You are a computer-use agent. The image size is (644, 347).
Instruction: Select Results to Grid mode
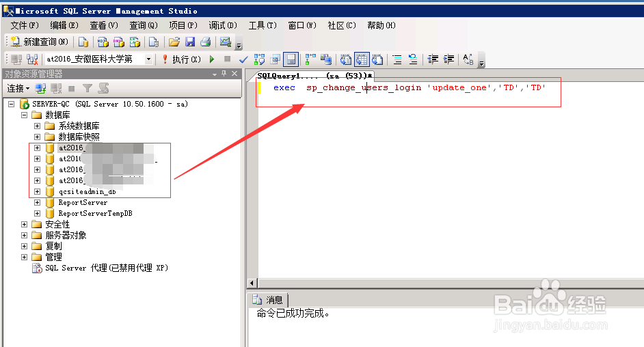coord(362,59)
